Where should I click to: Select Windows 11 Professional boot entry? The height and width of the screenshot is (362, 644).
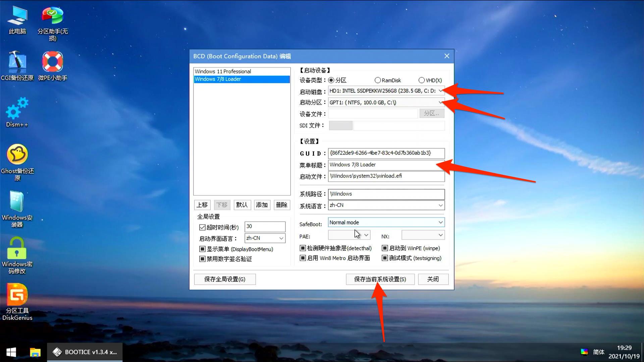point(222,71)
